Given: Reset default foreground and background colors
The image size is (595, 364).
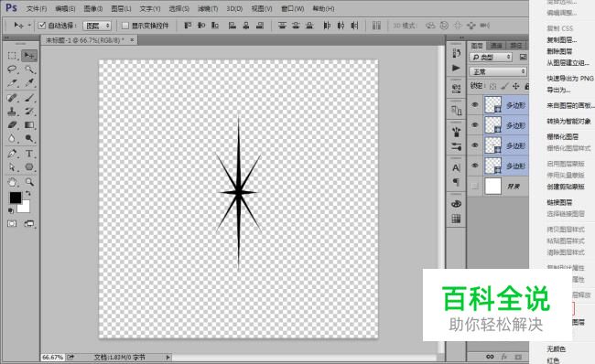Looking at the screenshot, I should [11, 210].
